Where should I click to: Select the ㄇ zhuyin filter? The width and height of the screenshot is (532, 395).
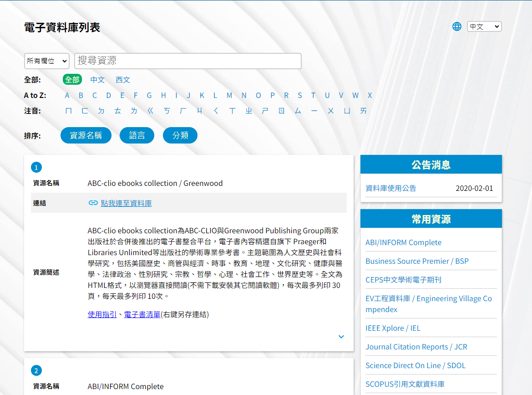[x=69, y=111]
